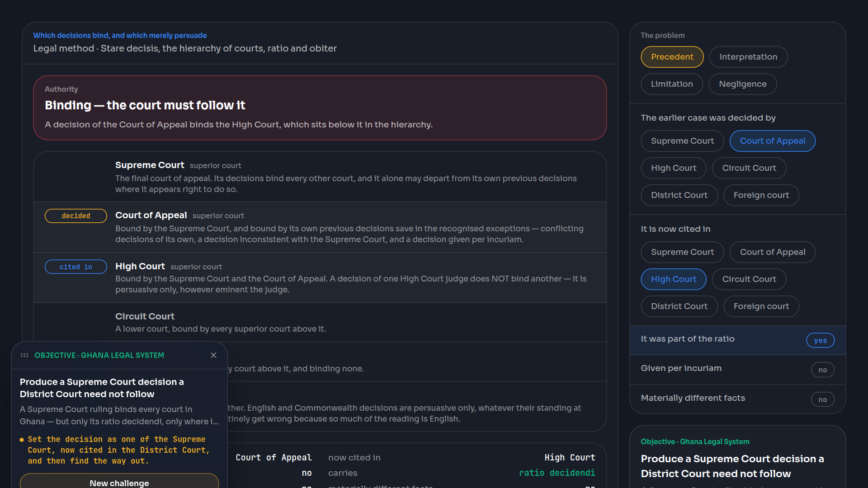Click the "Which decisions bind" heading link

[x=120, y=35]
